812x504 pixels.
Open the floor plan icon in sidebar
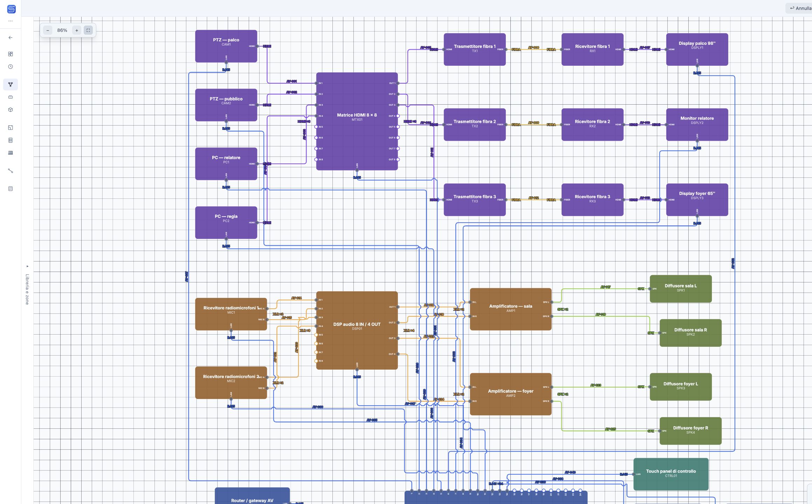(x=11, y=127)
